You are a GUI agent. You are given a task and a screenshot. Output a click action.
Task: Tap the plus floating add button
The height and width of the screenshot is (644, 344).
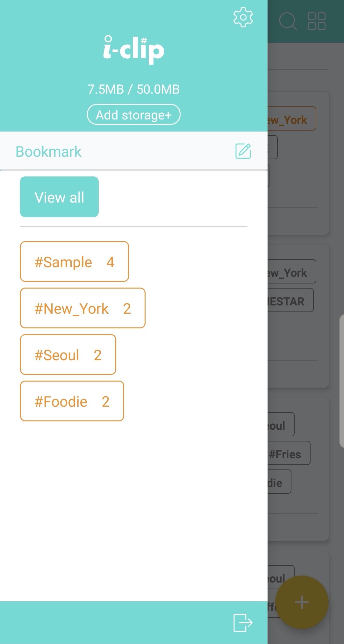pyautogui.click(x=302, y=602)
